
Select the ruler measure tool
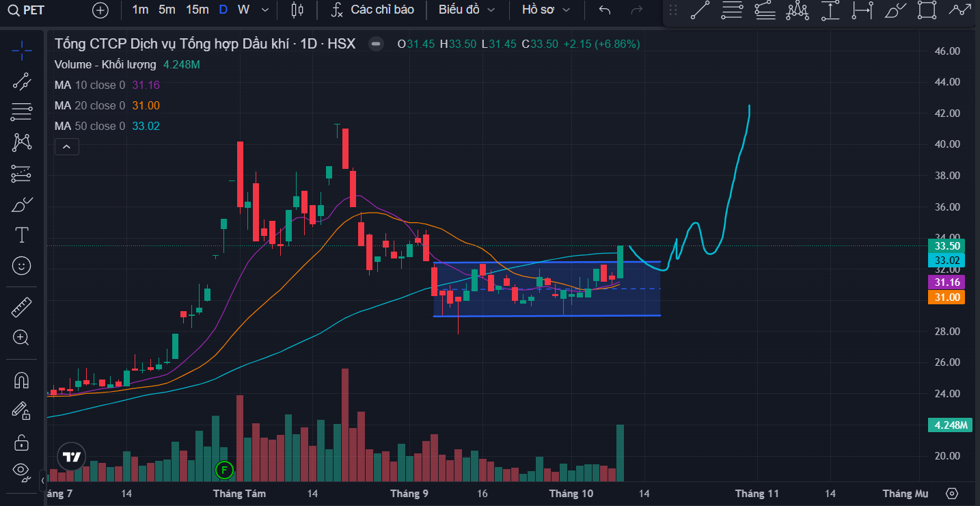click(22, 307)
